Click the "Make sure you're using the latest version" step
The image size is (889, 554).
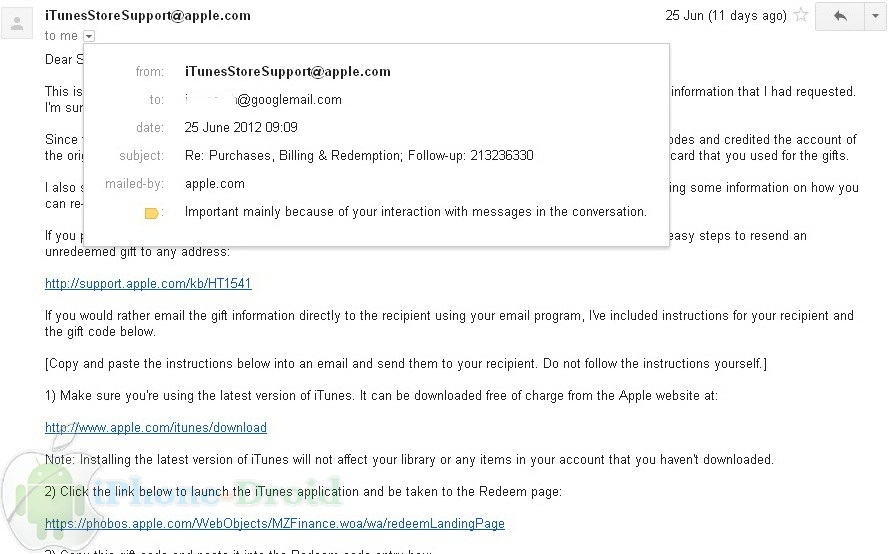coord(381,396)
